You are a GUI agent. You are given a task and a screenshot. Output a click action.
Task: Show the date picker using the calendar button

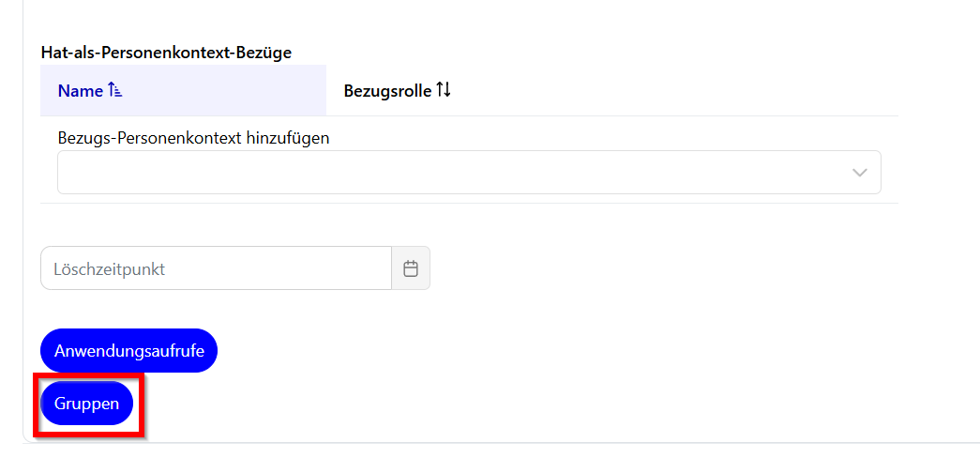410,268
